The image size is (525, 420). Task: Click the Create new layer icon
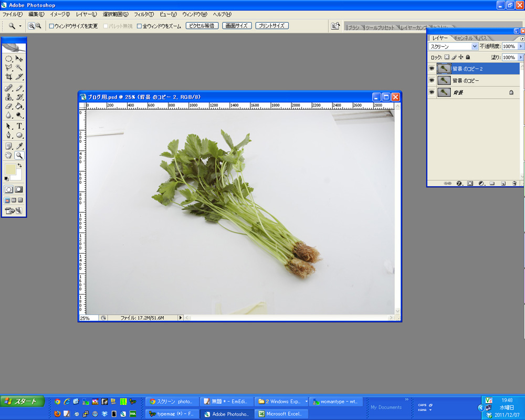pos(503,183)
